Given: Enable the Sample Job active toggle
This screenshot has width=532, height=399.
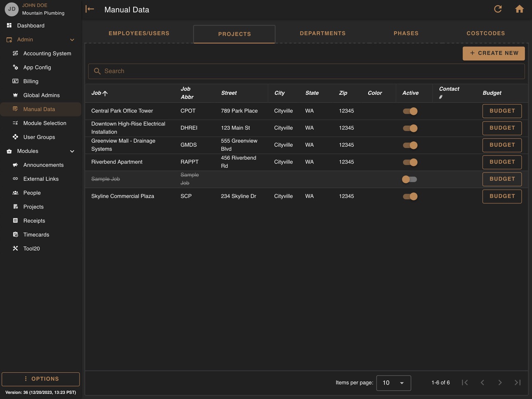Looking at the screenshot, I should click(x=410, y=179).
